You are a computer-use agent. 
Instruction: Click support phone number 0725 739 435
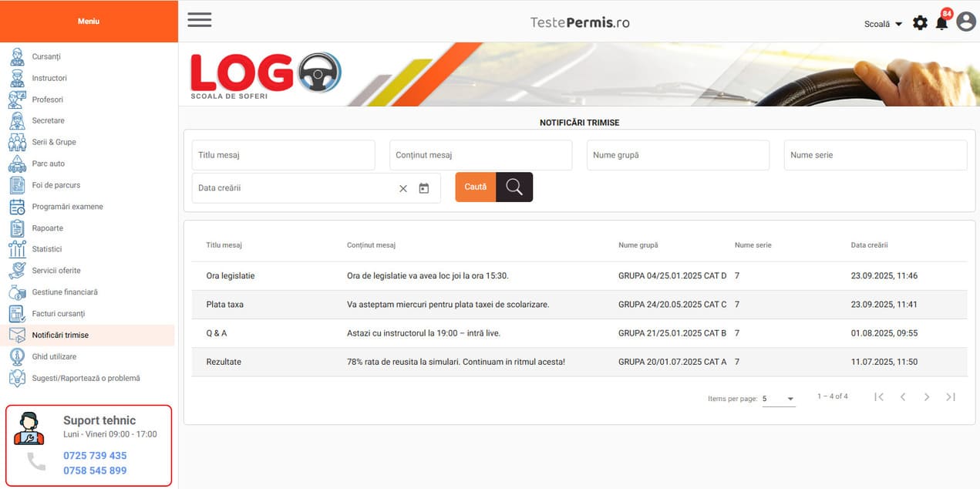point(95,456)
